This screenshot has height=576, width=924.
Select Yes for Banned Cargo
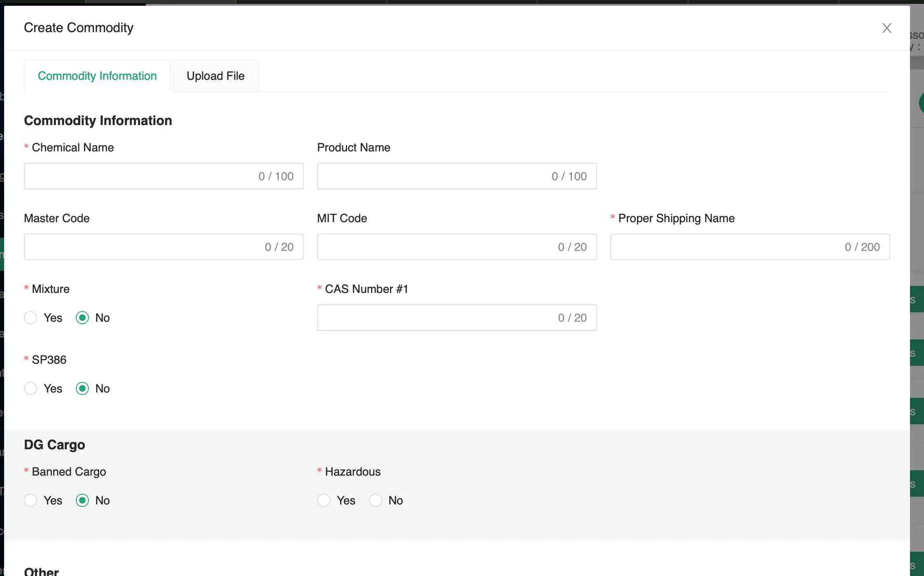coord(30,500)
